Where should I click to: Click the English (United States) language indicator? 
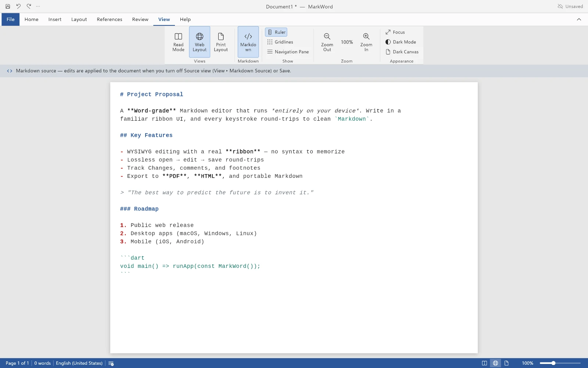79,363
